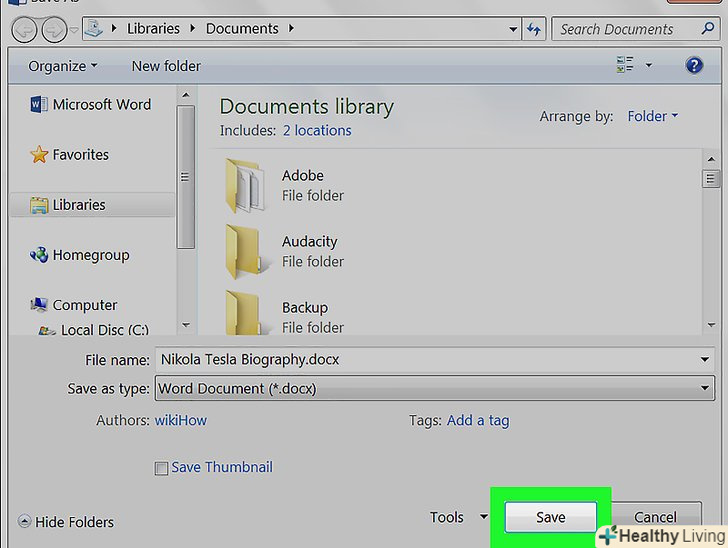Click file list scroll down arrow

click(x=711, y=325)
